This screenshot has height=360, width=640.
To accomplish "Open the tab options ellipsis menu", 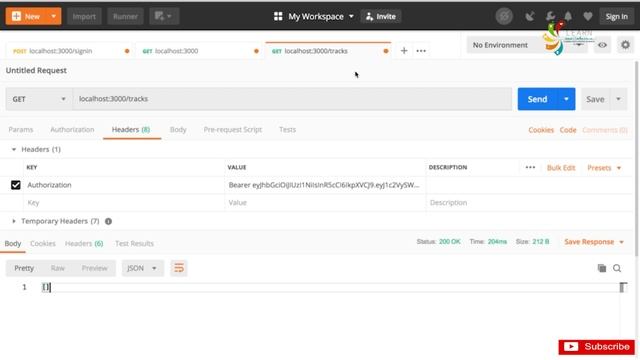I will point(421,51).
